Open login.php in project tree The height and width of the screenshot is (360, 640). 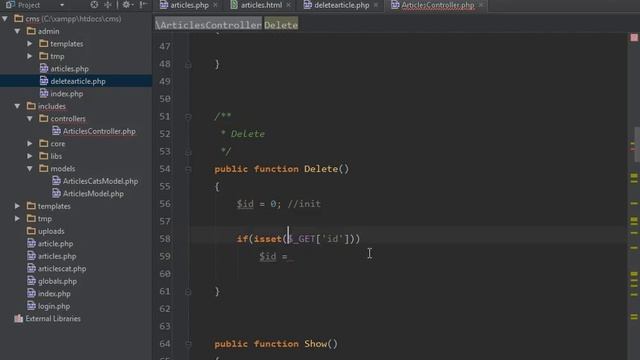point(53,306)
